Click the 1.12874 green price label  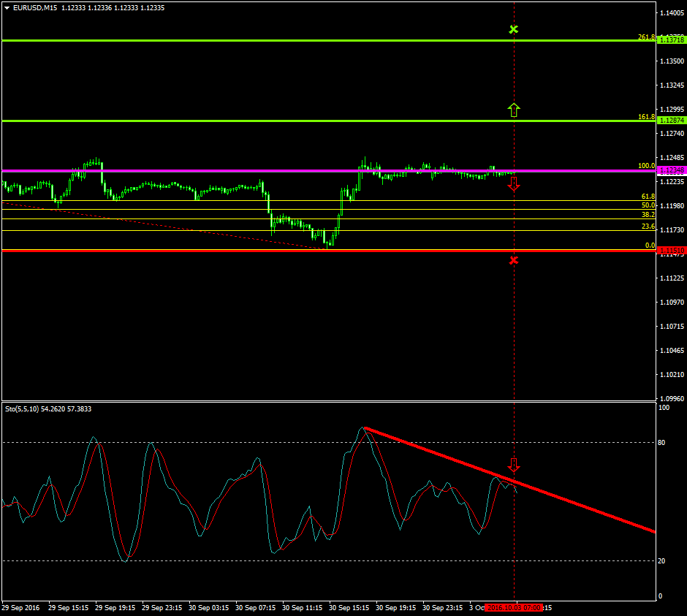(671, 121)
